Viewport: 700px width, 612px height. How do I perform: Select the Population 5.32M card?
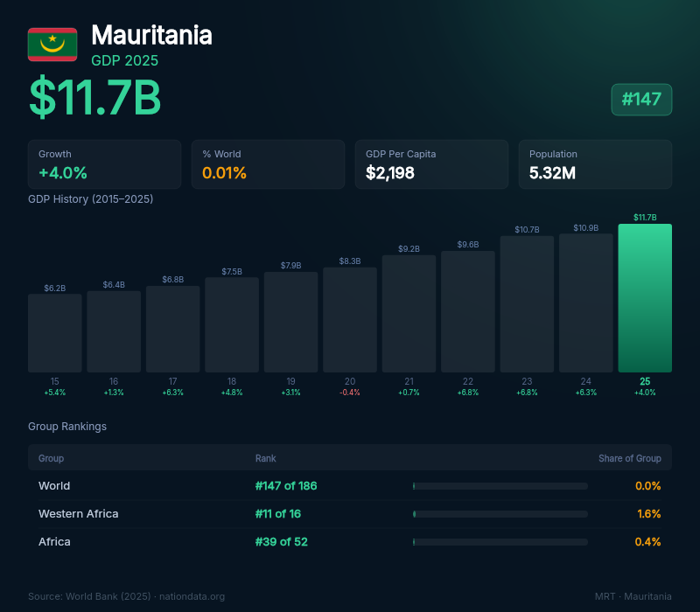[x=595, y=164]
